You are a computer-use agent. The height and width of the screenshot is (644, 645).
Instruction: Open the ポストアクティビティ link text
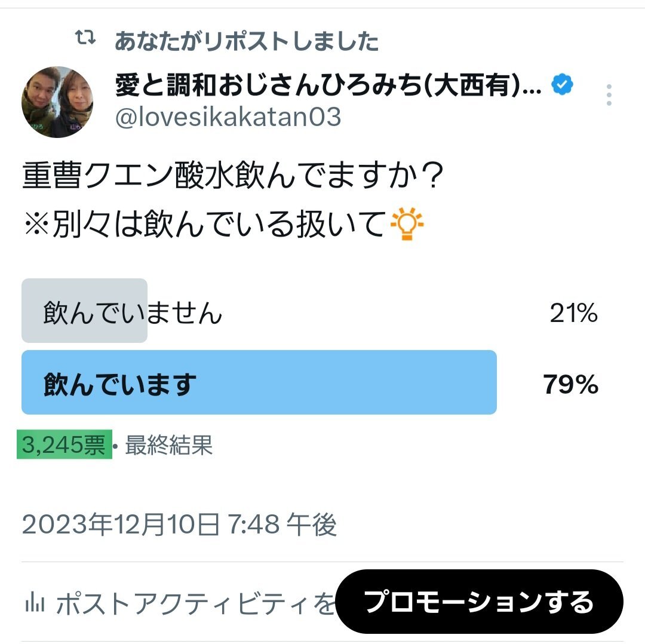coord(194,604)
